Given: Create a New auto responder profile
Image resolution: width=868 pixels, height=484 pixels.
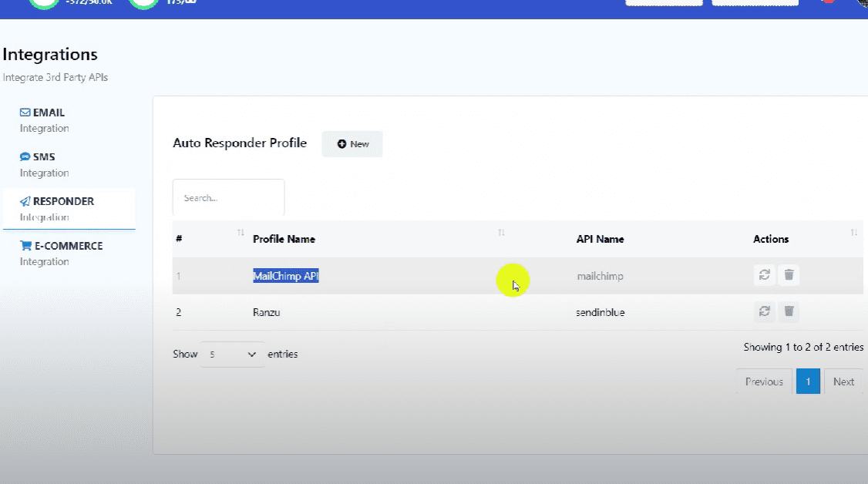Looking at the screenshot, I should click(x=352, y=144).
